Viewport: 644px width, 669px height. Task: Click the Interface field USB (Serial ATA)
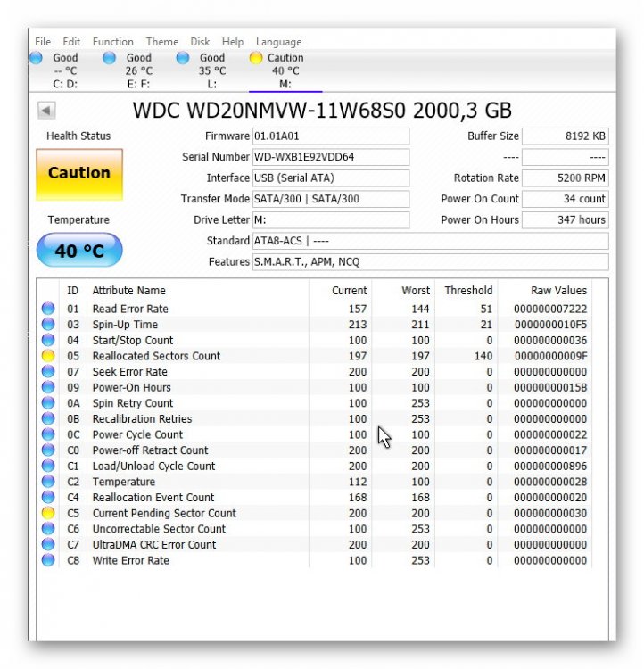331,178
